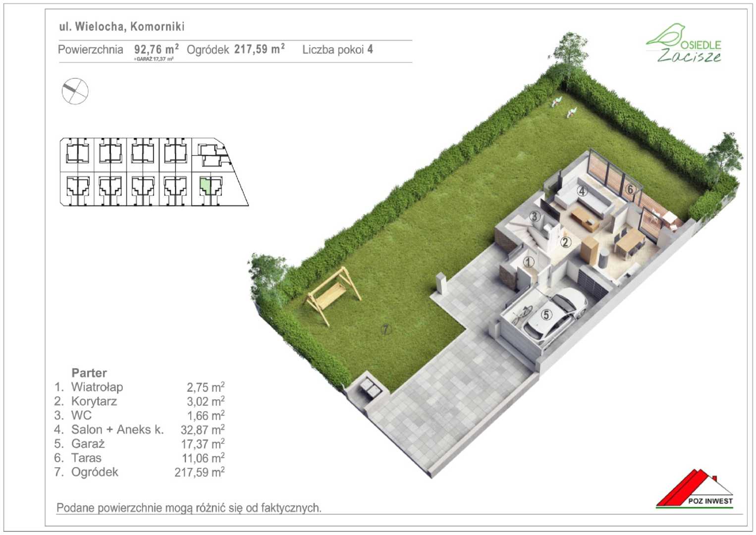Select room marker 4 in the living room

click(582, 191)
